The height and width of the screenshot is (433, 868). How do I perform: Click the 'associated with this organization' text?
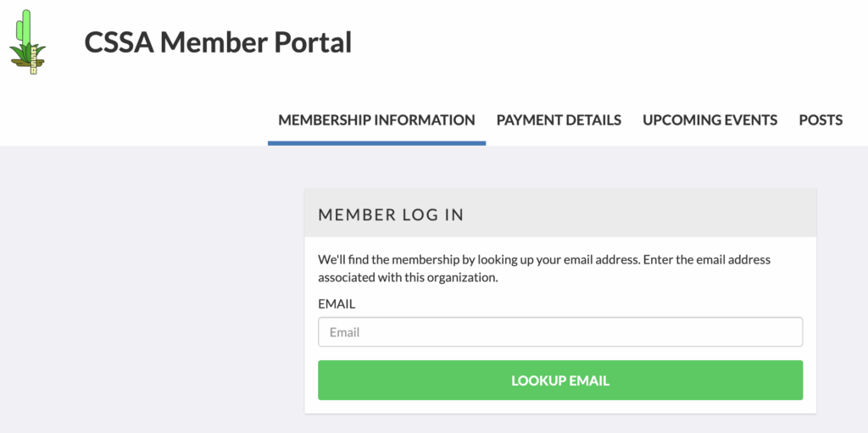[408, 277]
